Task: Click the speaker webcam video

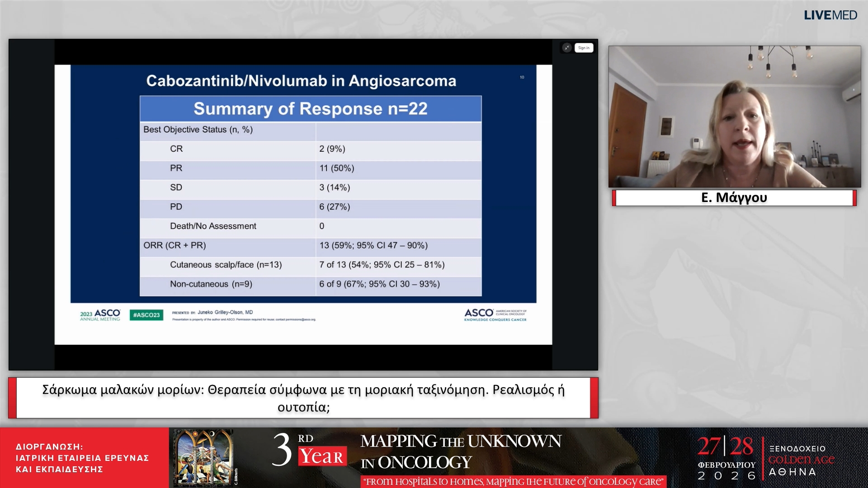Action: 734,117
